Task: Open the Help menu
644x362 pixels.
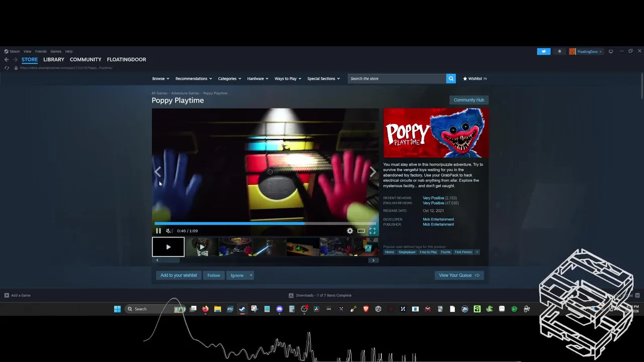Action: point(69,51)
